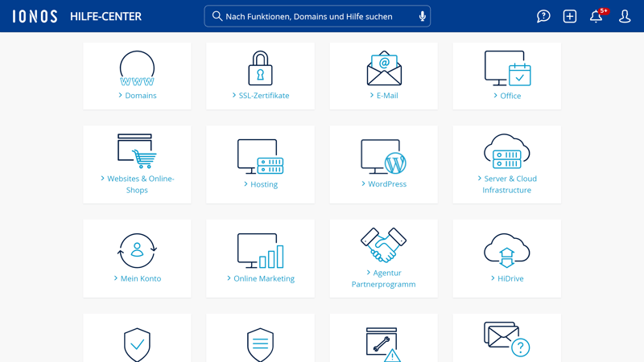Click the magnifying glass search icon

pyautogui.click(x=217, y=16)
